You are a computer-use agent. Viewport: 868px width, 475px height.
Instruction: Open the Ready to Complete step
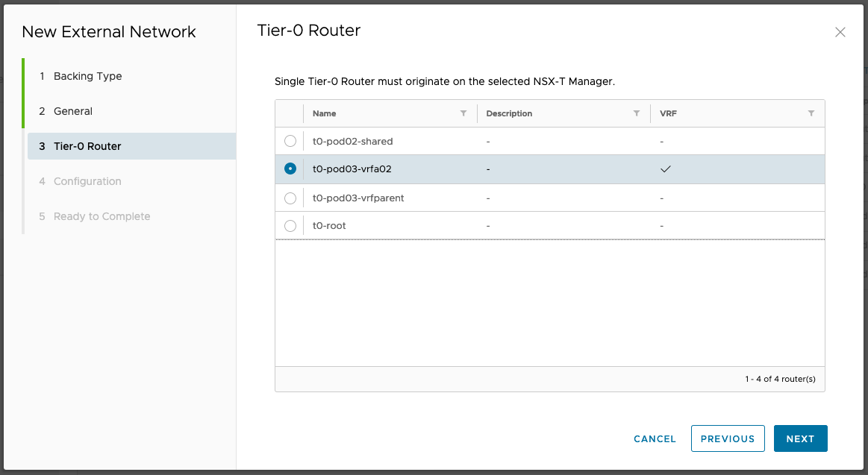pos(102,216)
